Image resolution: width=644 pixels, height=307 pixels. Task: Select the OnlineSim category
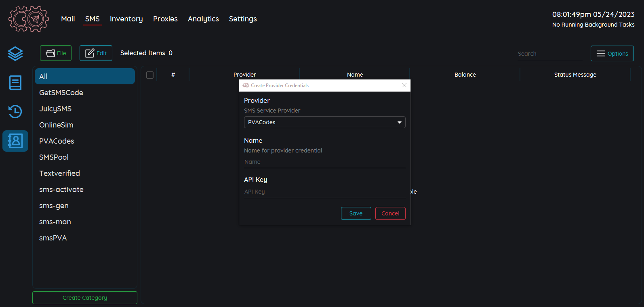85,125
